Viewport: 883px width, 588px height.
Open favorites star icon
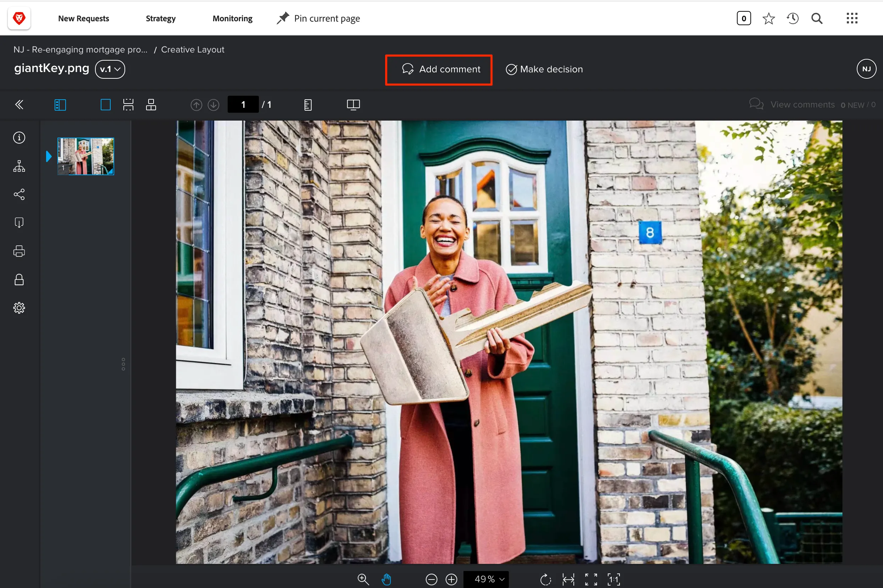point(768,18)
